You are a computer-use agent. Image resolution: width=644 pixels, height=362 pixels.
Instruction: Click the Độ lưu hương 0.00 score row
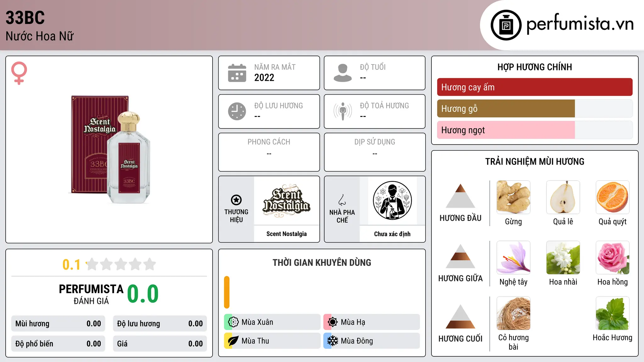pyautogui.click(x=160, y=324)
